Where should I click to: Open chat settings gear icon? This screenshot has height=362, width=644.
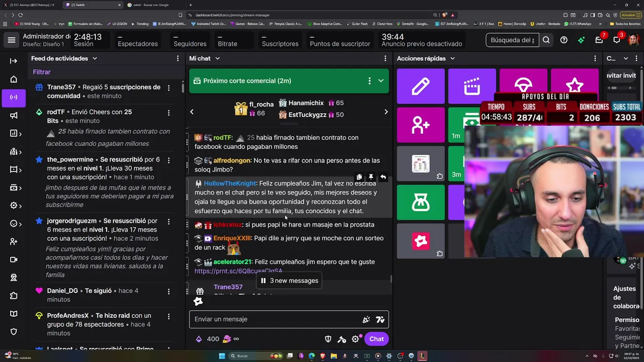pyautogui.click(x=355, y=339)
